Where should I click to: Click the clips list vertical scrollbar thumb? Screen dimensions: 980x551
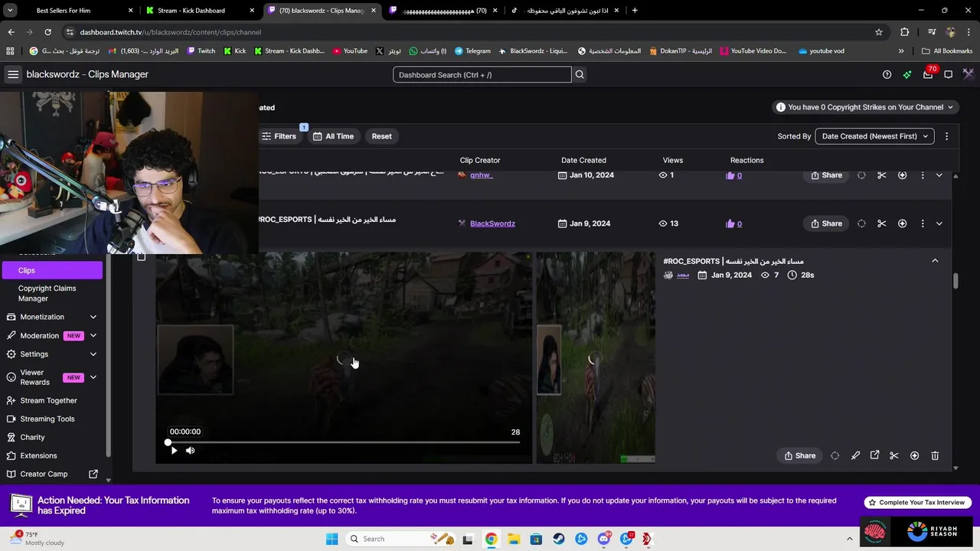(x=955, y=280)
